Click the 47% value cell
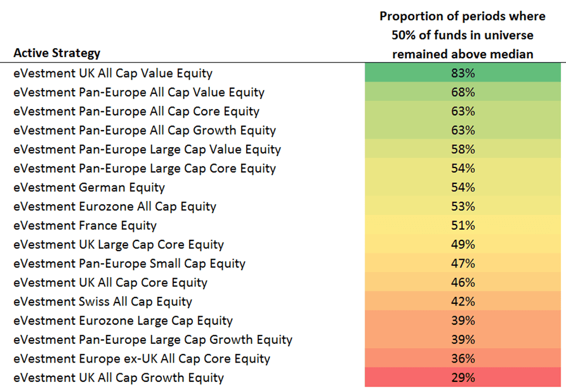Image resolution: width=566 pixels, height=392 pixels. tap(462, 264)
